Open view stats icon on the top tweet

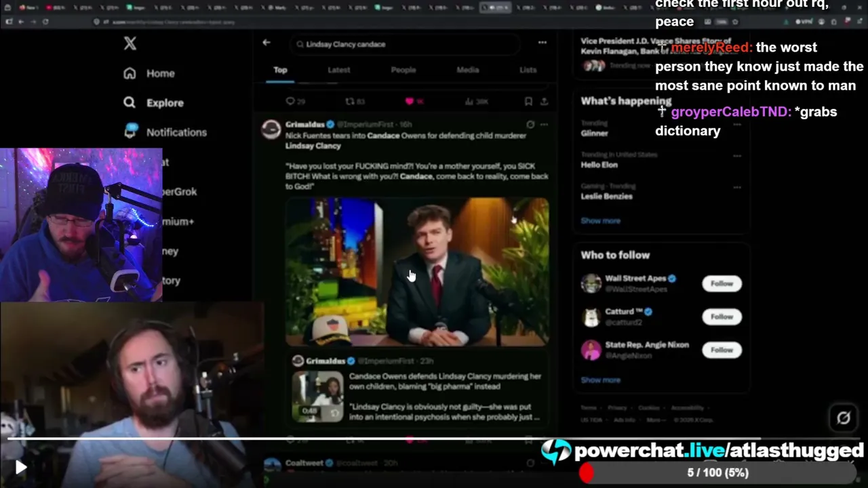click(x=469, y=101)
